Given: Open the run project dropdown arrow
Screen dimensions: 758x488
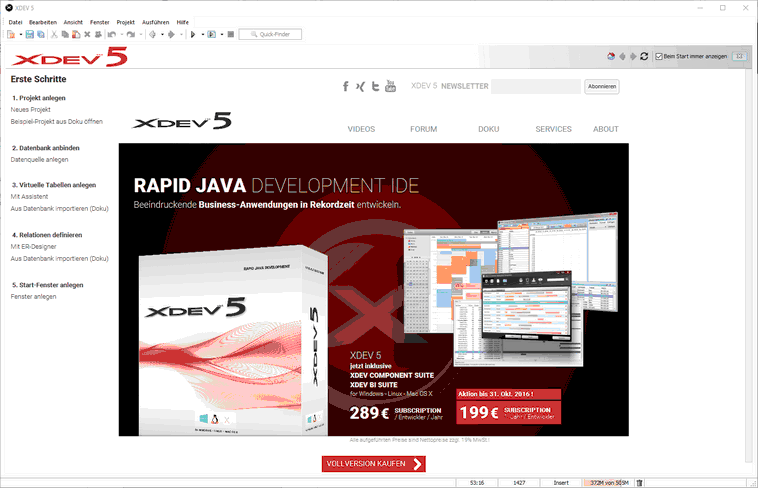Looking at the screenshot, I should point(203,34).
